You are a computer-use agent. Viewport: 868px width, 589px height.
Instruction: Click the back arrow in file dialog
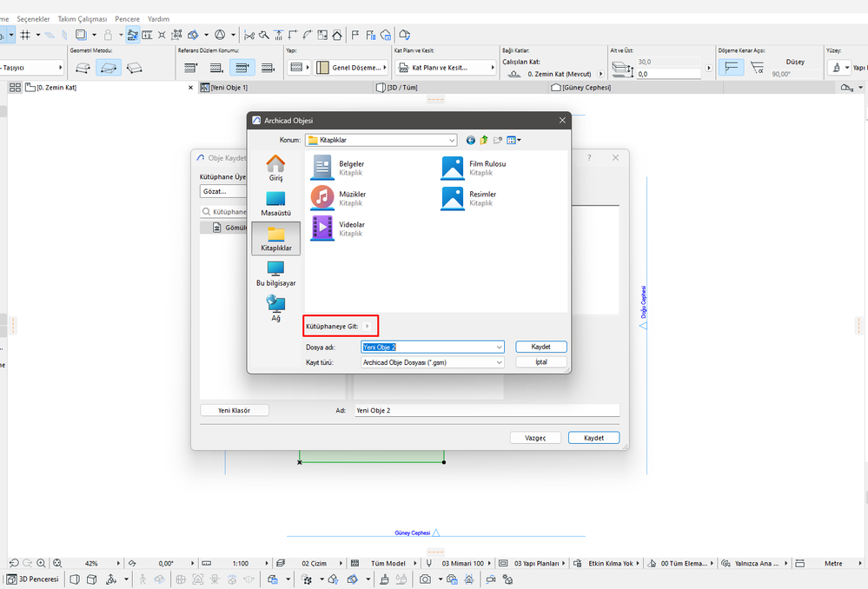[471, 140]
